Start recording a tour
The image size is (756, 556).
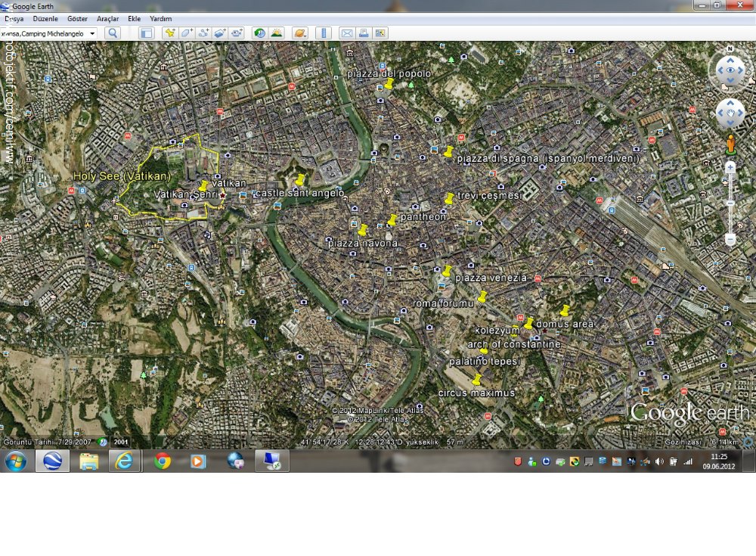(237, 33)
